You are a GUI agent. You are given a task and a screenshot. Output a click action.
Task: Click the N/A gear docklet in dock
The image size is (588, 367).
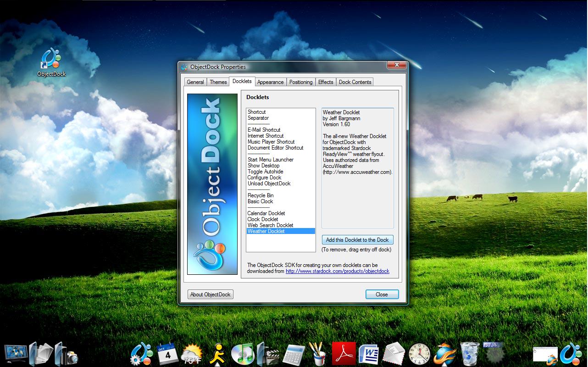tap(494, 353)
